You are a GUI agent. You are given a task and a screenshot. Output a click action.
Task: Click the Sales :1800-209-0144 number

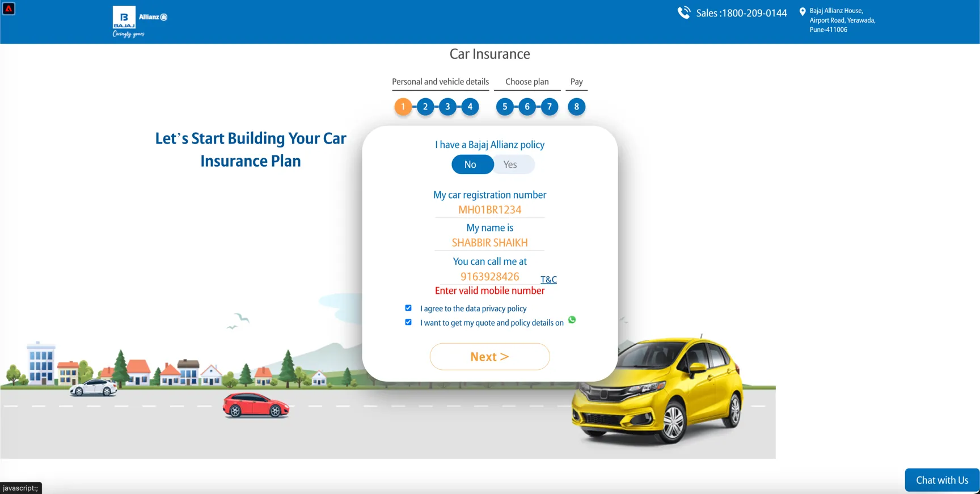[x=742, y=13]
